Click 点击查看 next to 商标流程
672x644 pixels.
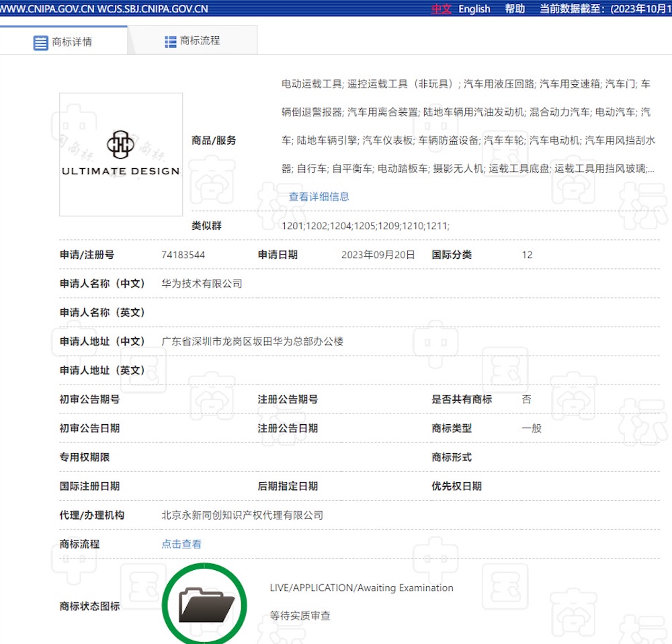pyautogui.click(x=180, y=544)
